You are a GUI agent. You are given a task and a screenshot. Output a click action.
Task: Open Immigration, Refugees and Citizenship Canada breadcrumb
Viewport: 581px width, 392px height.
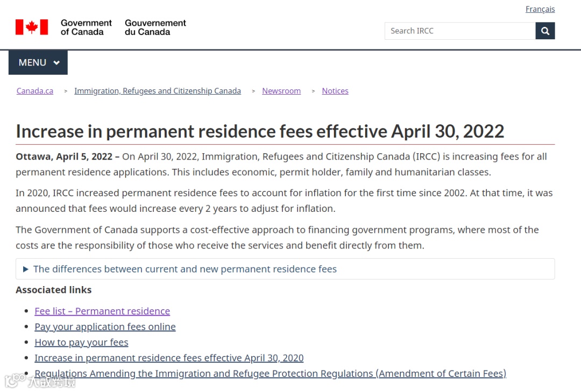[x=158, y=91]
